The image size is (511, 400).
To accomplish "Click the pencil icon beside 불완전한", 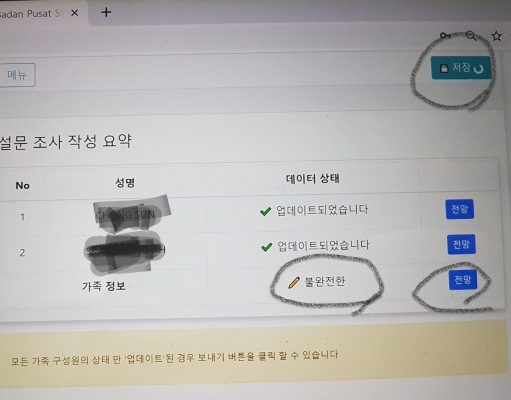I will point(294,283).
